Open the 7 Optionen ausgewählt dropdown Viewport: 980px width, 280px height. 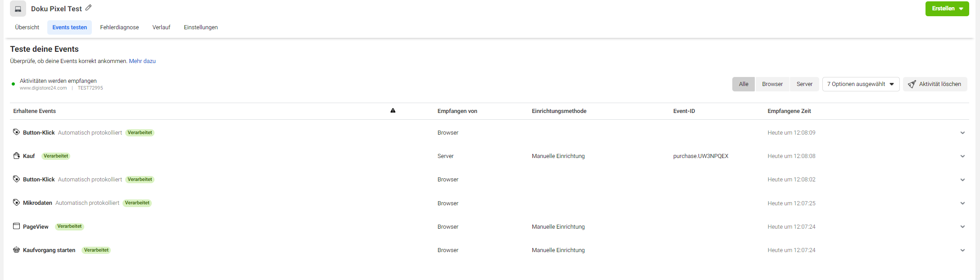[860, 84]
